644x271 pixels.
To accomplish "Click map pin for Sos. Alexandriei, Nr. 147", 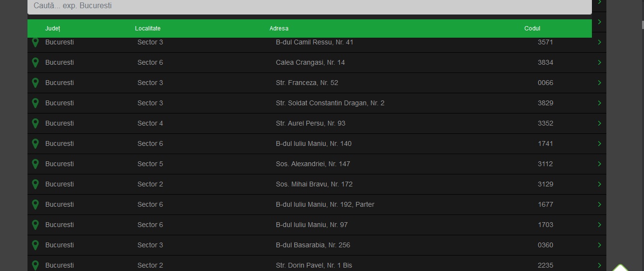I will (35, 164).
